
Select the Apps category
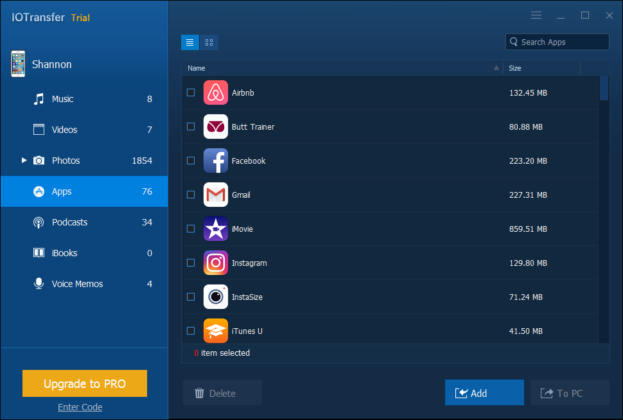[84, 192]
